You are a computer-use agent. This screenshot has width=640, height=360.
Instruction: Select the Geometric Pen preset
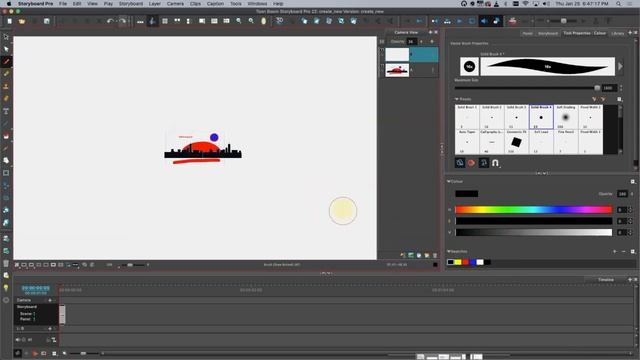coord(516,142)
